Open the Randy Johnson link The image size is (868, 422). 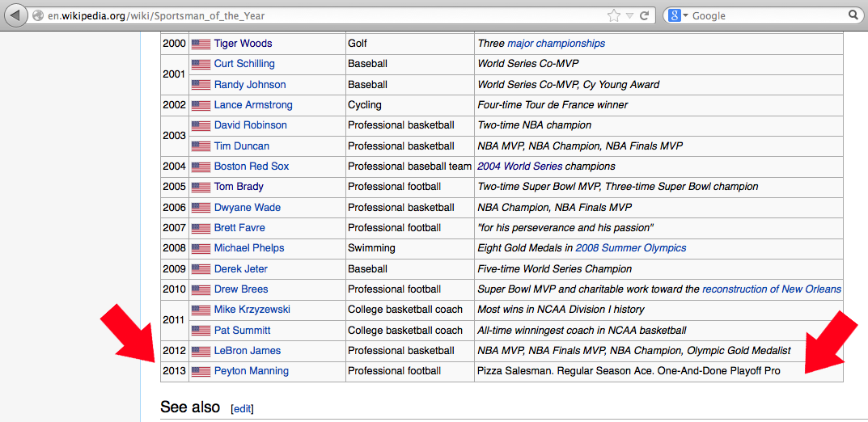tap(250, 85)
